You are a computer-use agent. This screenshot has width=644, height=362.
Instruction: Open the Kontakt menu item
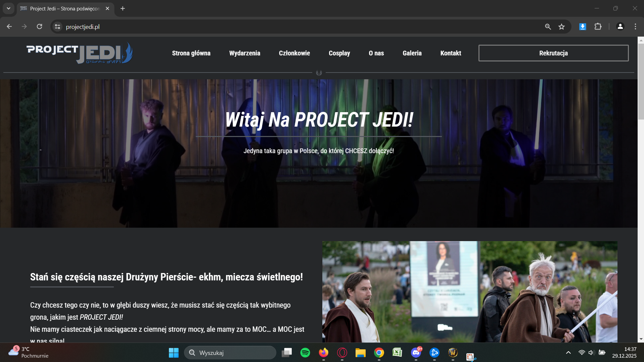(451, 53)
